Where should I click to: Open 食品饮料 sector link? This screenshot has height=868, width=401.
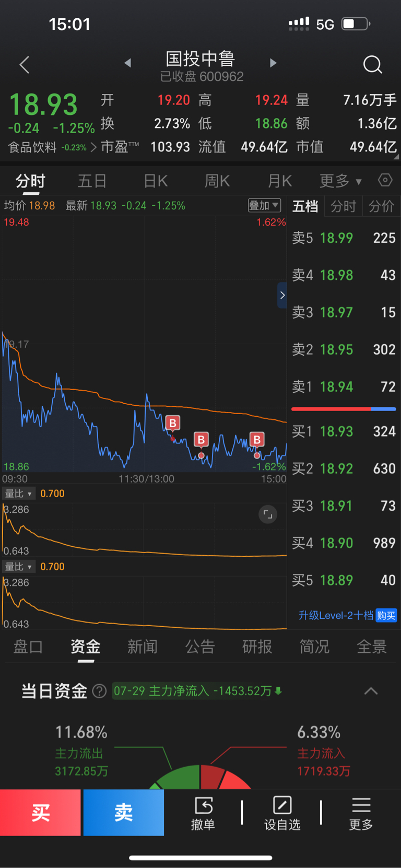click(52, 147)
